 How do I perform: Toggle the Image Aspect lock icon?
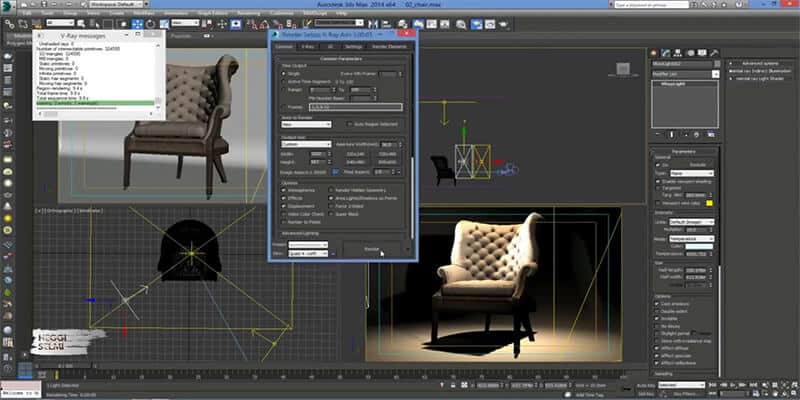(x=335, y=170)
